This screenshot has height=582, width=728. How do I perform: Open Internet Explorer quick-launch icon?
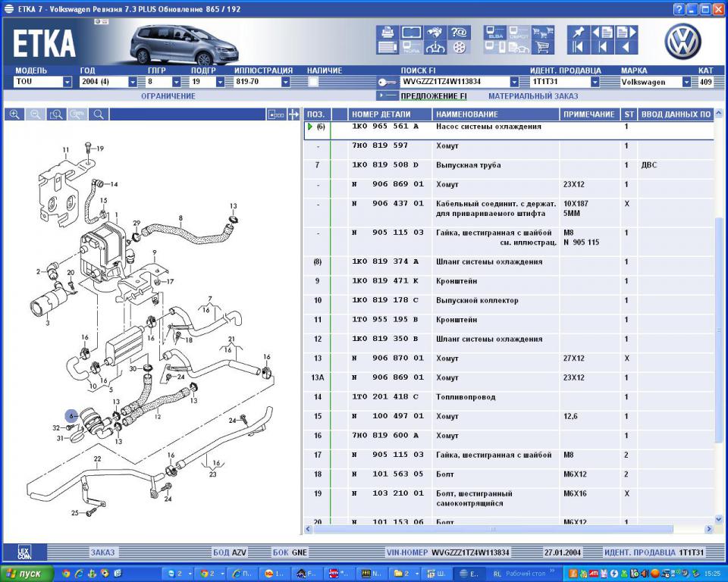pos(79,574)
